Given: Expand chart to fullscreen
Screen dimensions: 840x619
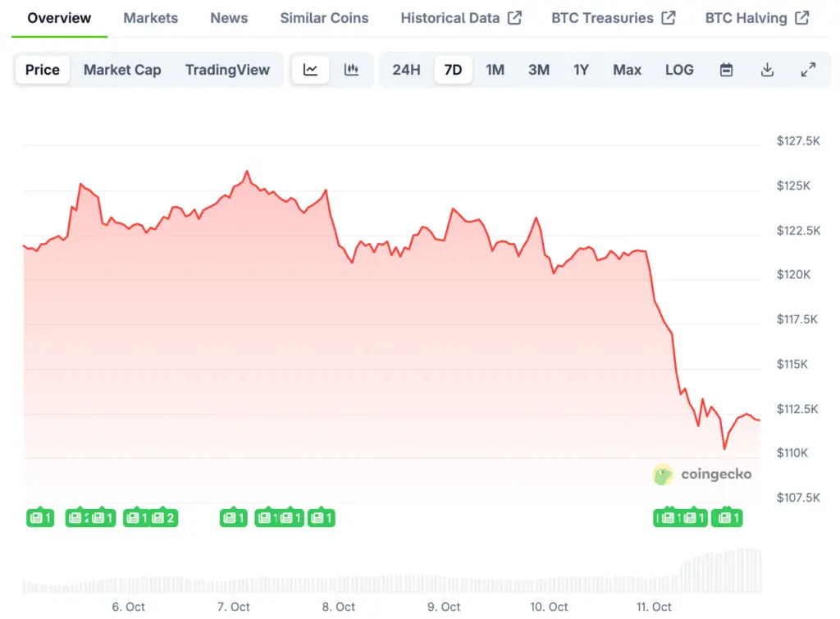Looking at the screenshot, I should coord(808,70).
